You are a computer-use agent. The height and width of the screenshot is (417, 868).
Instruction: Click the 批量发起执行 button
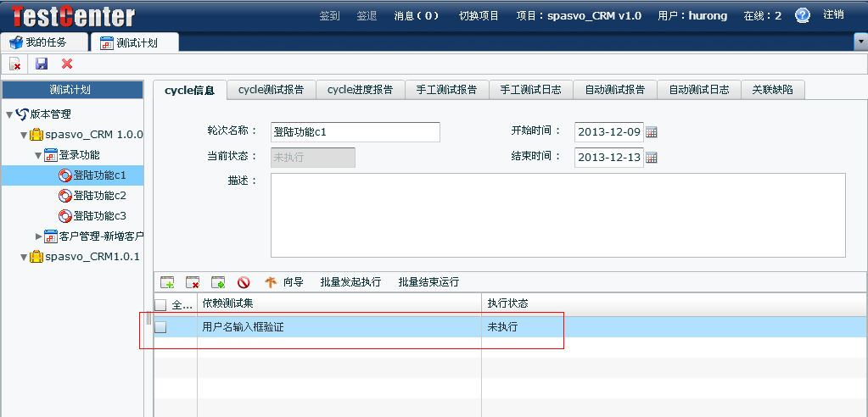[350, 282]
